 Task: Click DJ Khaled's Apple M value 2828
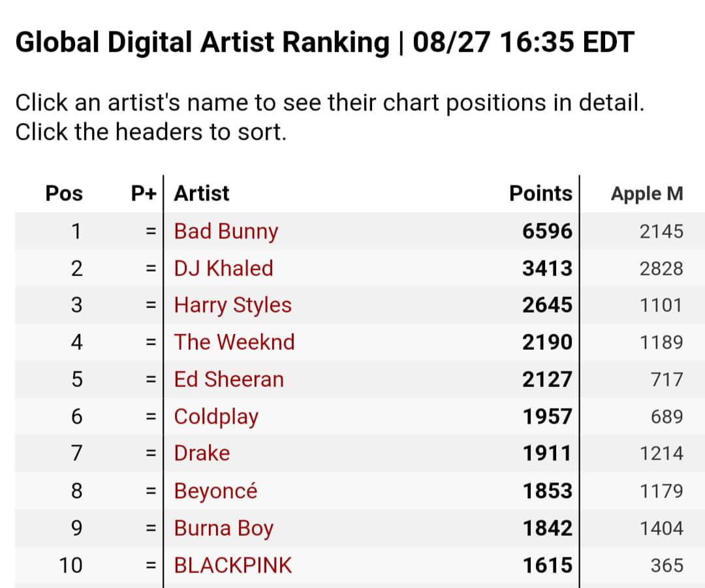(661, 269)
